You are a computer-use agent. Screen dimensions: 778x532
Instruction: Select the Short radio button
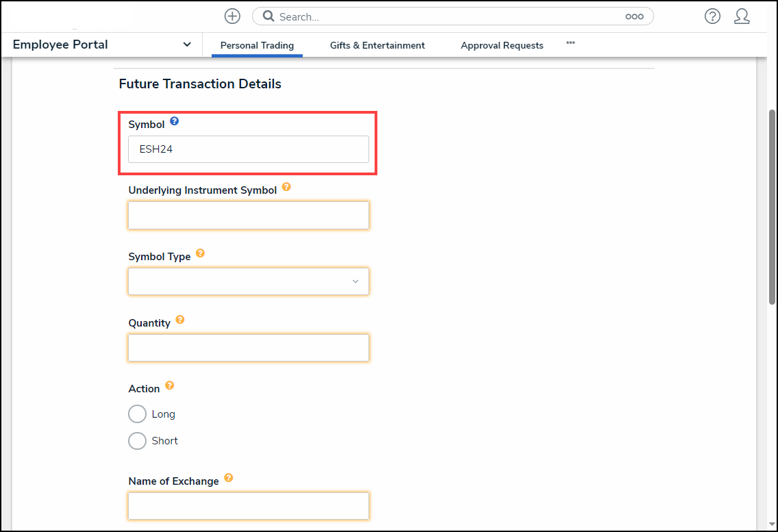(x=138, y=441)
